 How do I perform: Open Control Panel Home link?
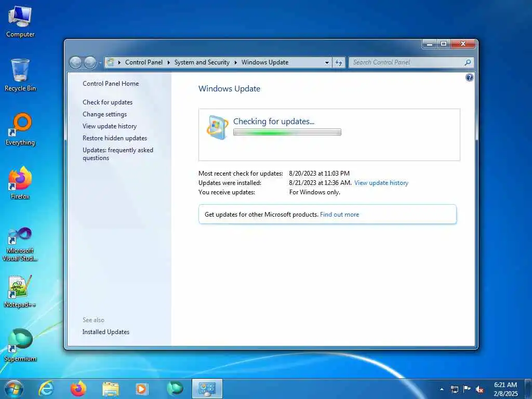coord(111,84)
